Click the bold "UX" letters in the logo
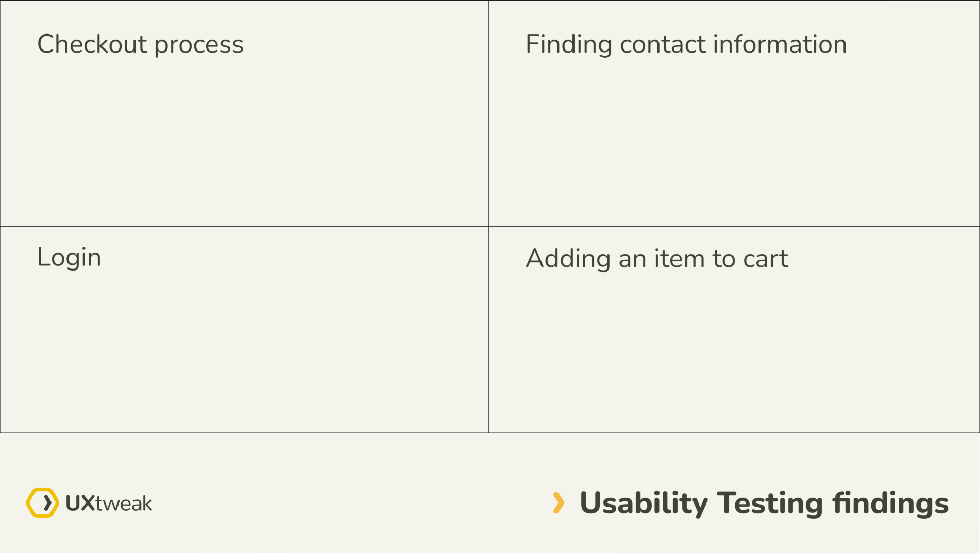This screenshot has height=554, width=980. click(80, 503)
